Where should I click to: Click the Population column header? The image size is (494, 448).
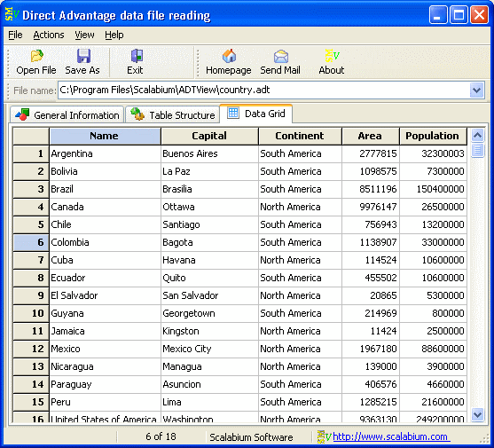[433, 136]
